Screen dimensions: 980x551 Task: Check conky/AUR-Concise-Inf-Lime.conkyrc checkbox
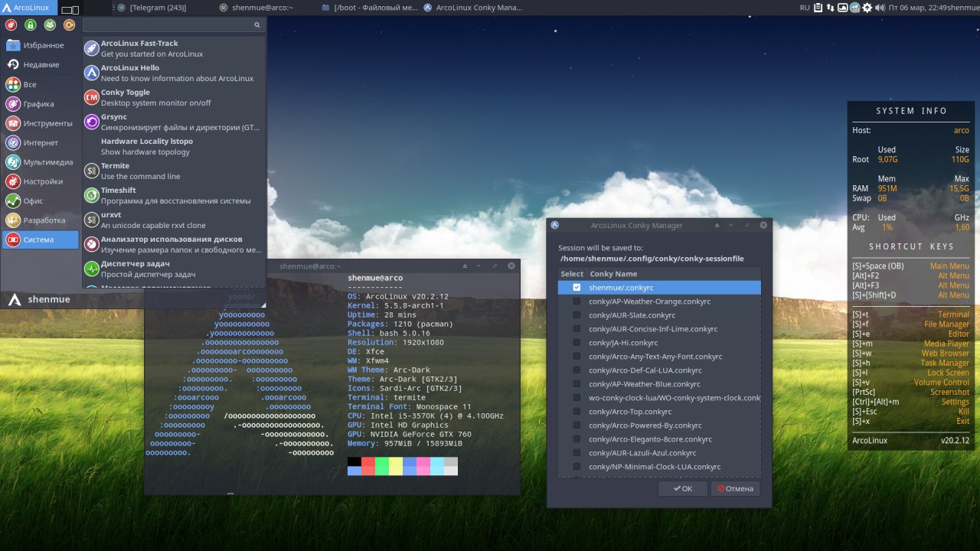(577, 329)
